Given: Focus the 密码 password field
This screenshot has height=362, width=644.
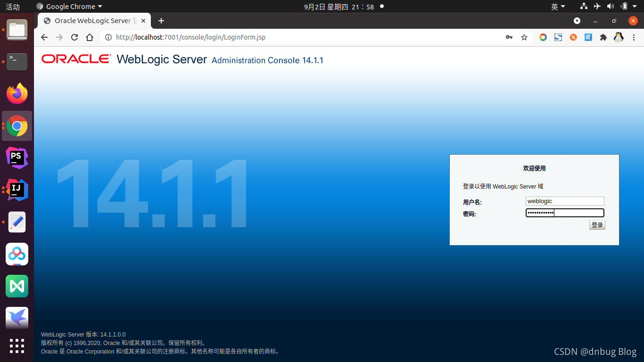Looking at the screenshot, I should click(x=565, y=213).
